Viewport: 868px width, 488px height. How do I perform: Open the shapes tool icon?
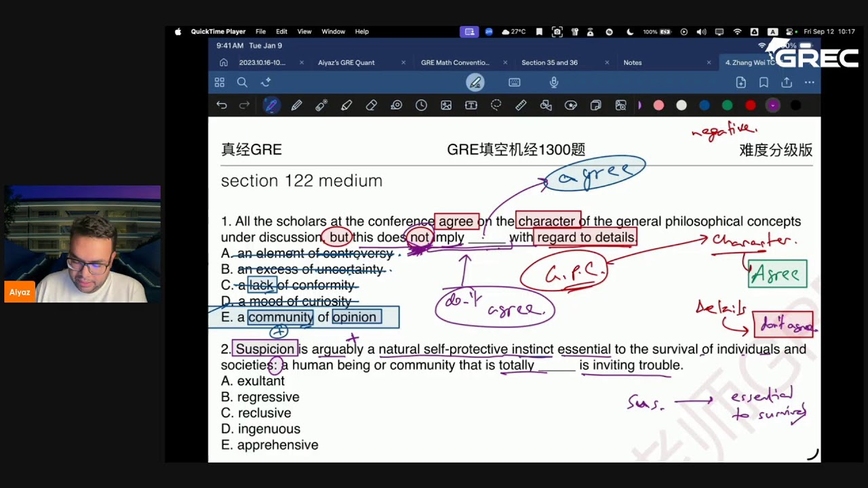click(x=546, y=105)
